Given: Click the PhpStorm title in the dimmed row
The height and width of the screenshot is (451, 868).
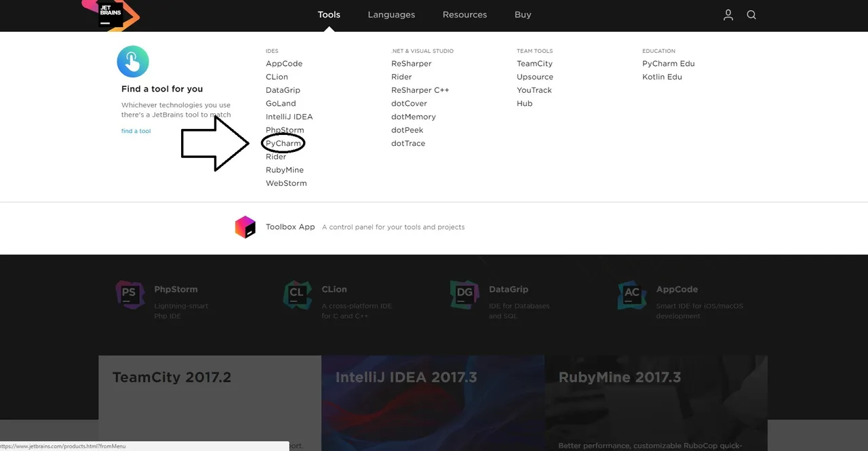Looking at the screenshot, I should (176, 289).
